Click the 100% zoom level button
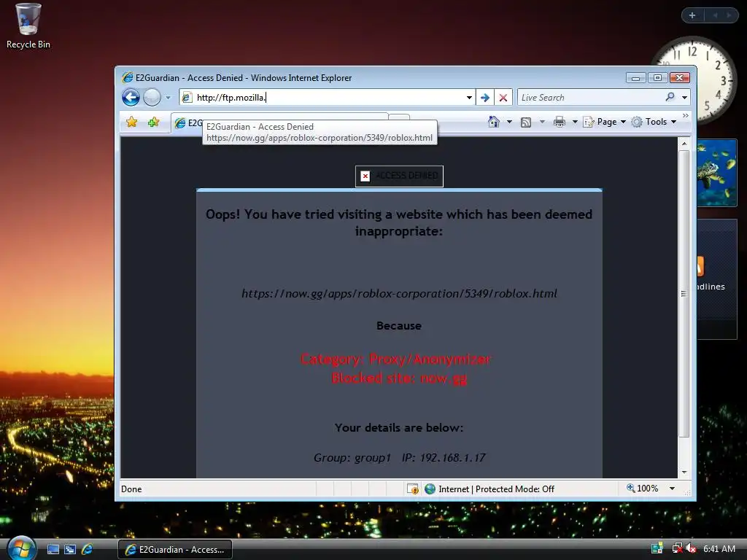 click(642, 489)
